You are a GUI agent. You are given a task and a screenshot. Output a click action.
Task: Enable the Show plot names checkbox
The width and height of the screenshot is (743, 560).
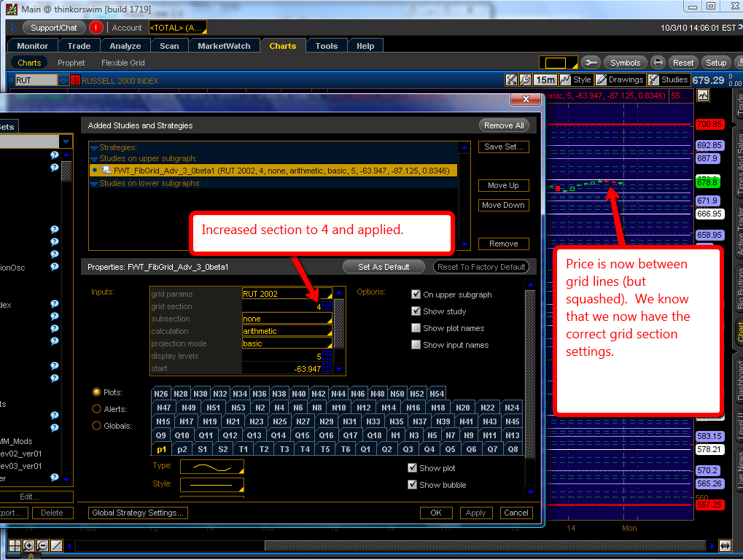coord(416,328)
